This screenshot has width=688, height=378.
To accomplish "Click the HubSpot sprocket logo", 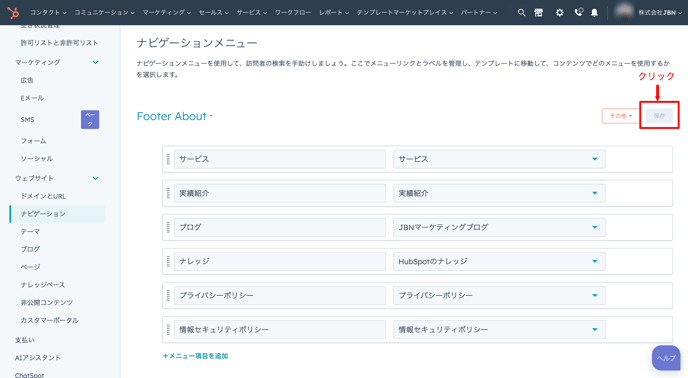I will (14, 12).
